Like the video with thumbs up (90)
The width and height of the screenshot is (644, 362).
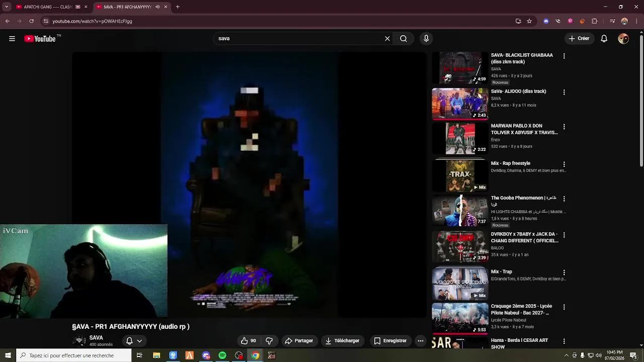[x=249, y=341]
